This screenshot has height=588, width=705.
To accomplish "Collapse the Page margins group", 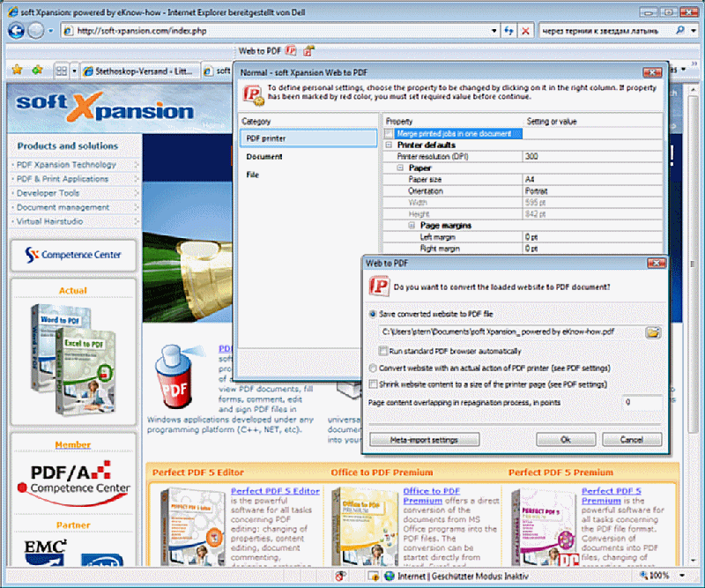I will tap(412, 226).
